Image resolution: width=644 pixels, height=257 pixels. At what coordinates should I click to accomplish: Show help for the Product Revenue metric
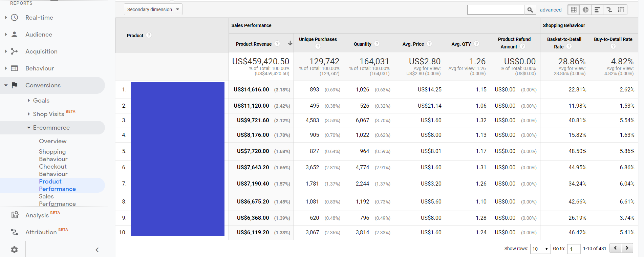pos(277,44)
